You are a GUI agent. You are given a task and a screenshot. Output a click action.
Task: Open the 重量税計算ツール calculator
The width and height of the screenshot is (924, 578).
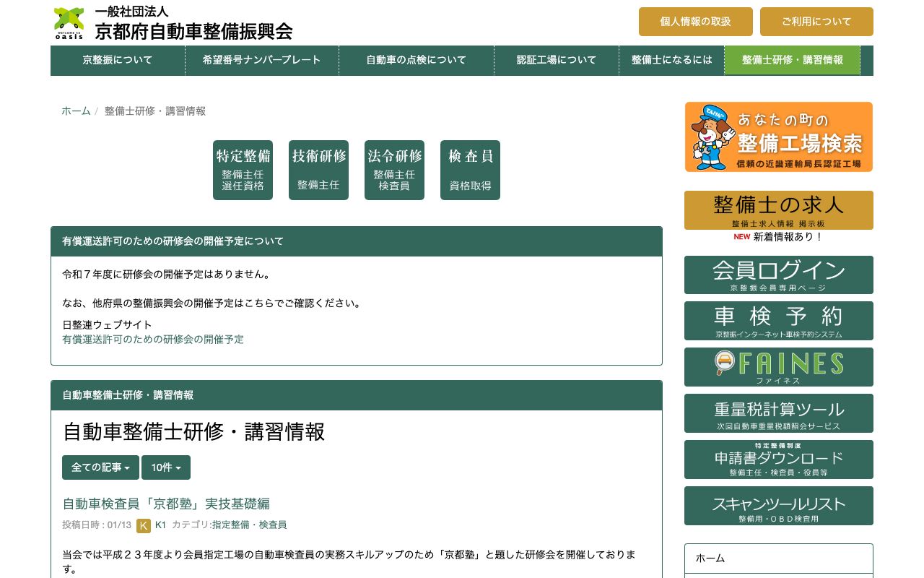(778, 413)
